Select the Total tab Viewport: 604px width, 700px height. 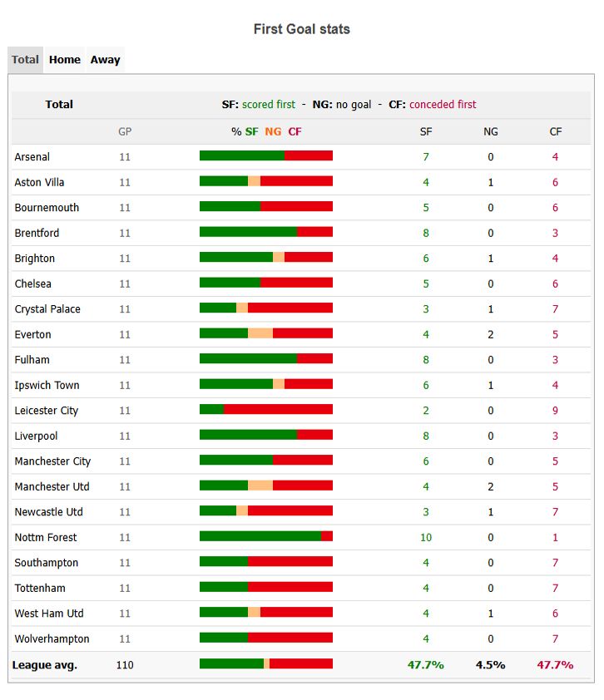[25, 59]
